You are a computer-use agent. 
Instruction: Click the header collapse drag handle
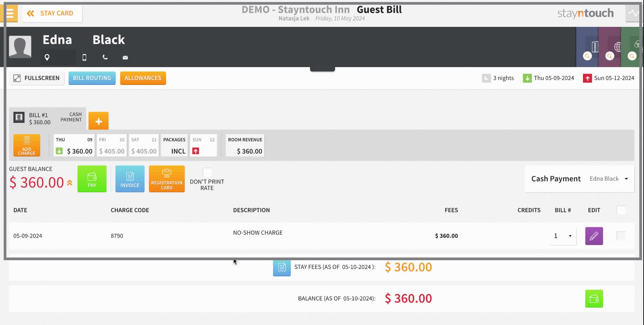[x=322, y=69]
